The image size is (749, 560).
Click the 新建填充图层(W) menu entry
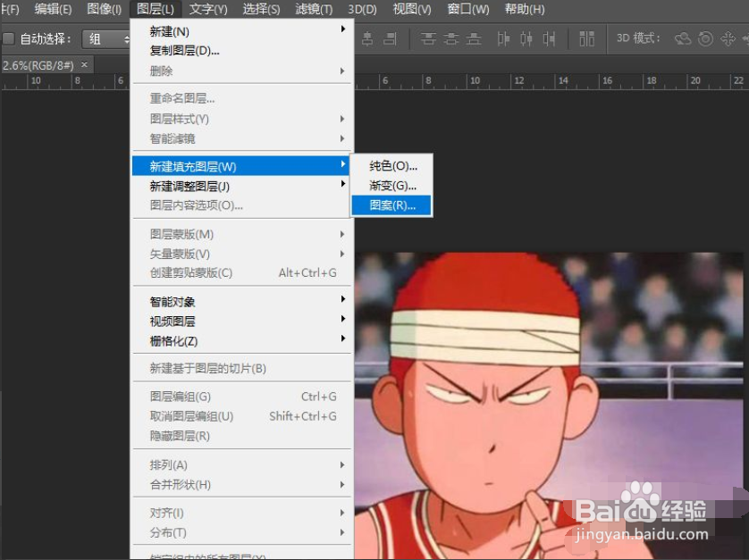(240, 166)
